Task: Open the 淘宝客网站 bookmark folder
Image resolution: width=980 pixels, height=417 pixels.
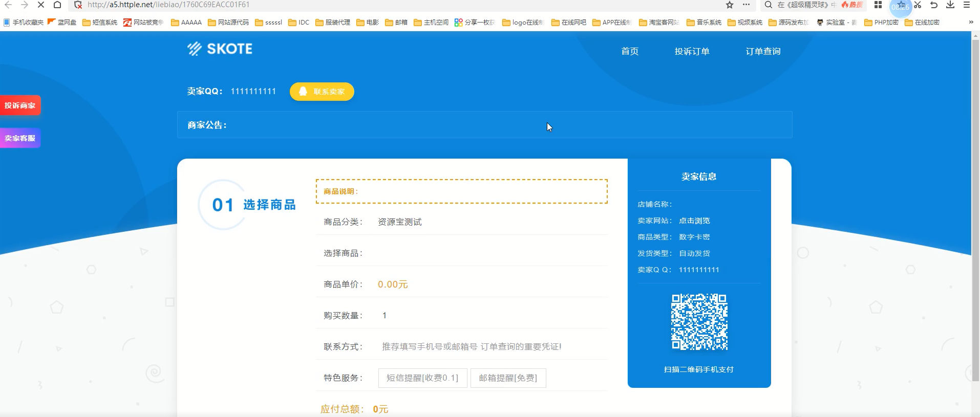Action: tap(659, 23)
